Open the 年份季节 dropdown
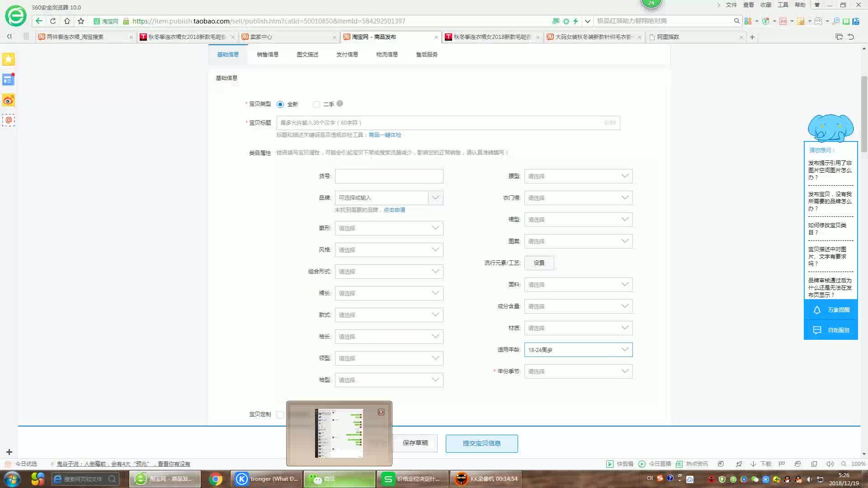The height and width of the screenshot is (488, 868). point(578,371)
